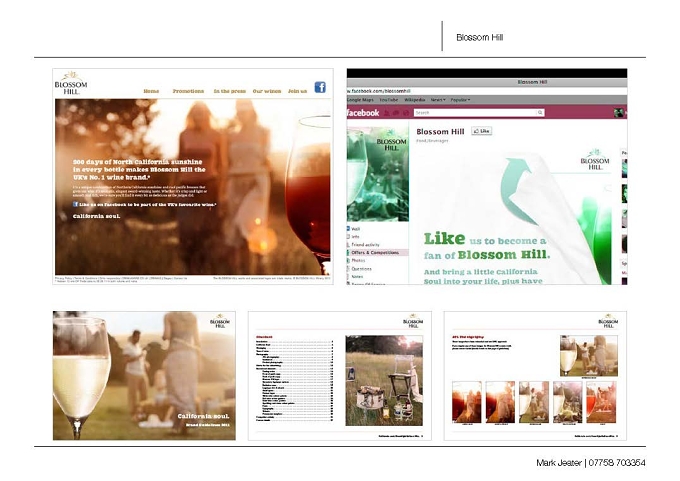Click the facebook.com/blossomhill address bar
Viewport: 680px width, 481px height.
[487, 91]
